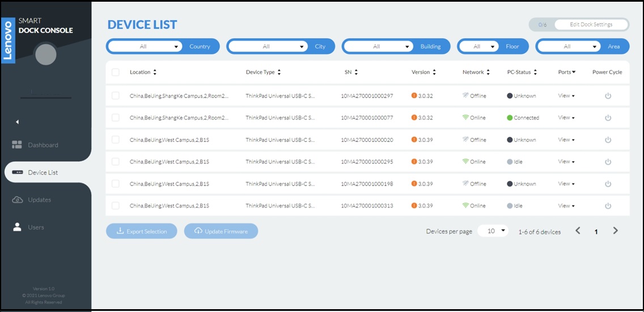
Task: Navigate to Updates in the sidebar
Action: (39, 200)
